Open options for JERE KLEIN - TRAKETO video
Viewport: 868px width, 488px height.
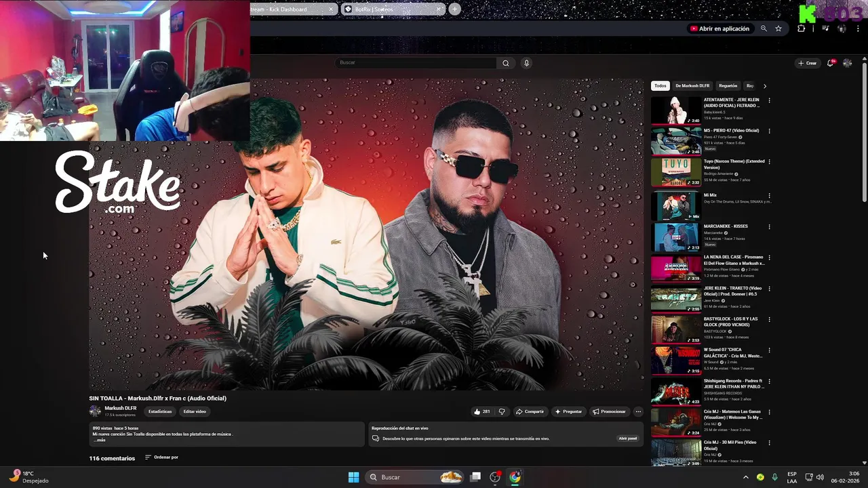coord(769,289)
